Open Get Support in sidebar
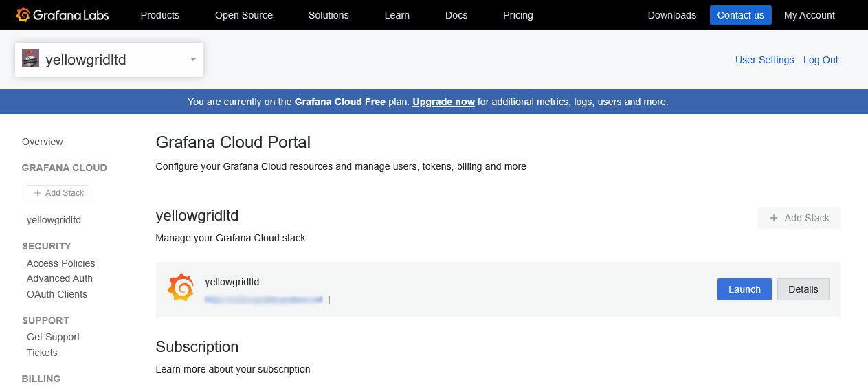 click(53, 337)
